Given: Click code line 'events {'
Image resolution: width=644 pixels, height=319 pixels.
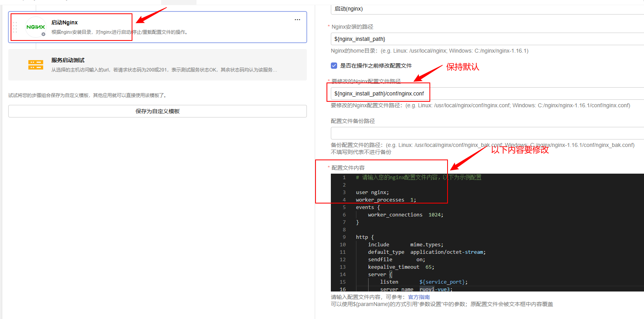Looking at the screenshot, I should point(368,207).
